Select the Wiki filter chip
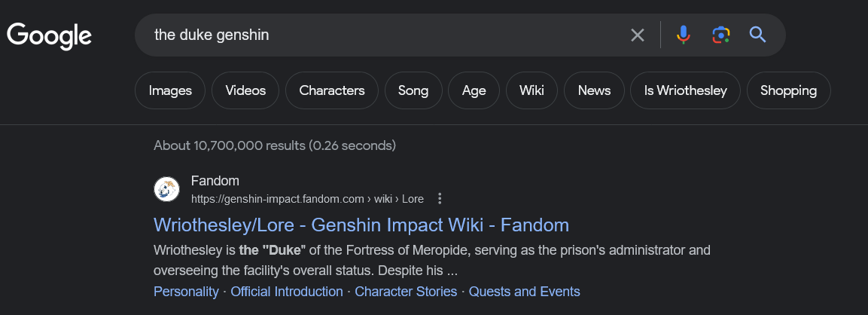Viewport: 868px width, 315px height. [x=531, y=90]
